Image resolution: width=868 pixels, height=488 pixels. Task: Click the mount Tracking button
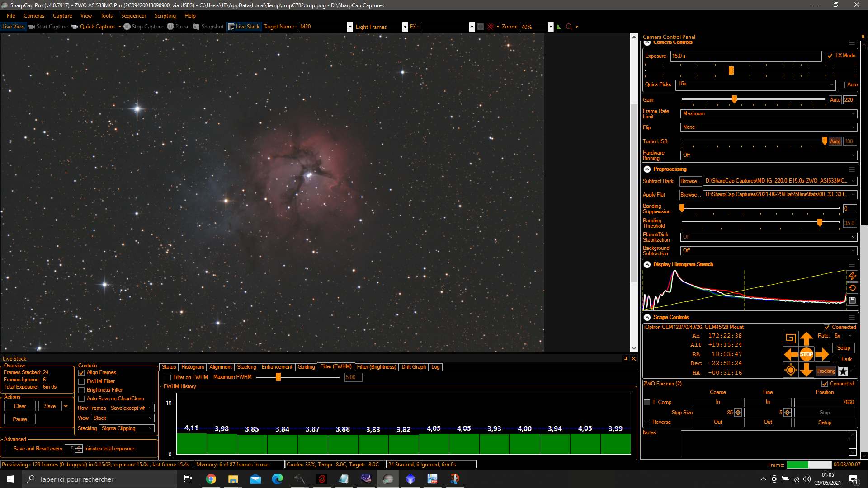pos(826,371)
